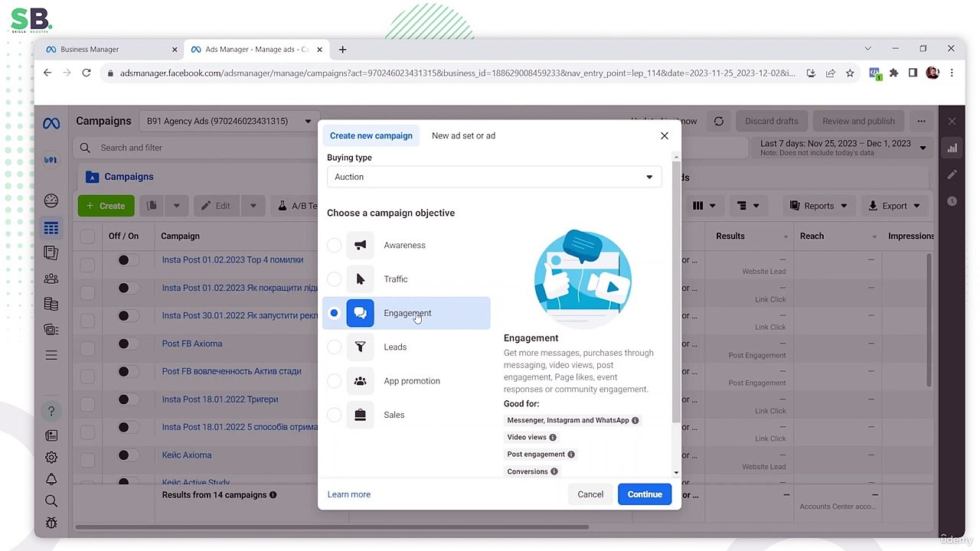980x551 pixels.
Task: Click info icon next to Video views
Action: pos(553,437)
